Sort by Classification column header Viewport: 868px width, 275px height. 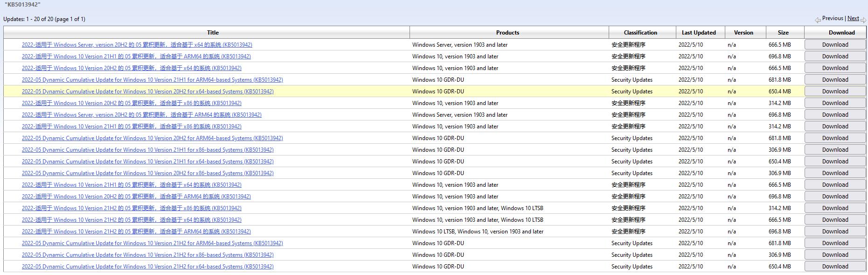(640, 33)
